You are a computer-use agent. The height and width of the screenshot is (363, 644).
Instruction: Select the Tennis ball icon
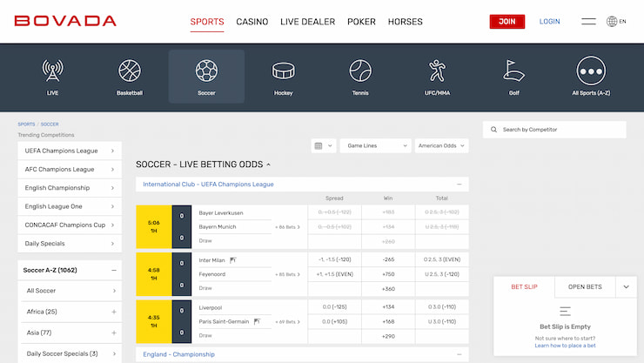click(360, 71)
